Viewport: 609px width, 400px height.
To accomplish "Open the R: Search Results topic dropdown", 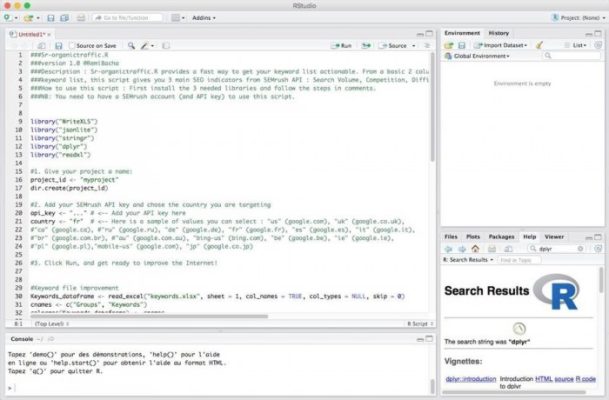I will point(468,260).
